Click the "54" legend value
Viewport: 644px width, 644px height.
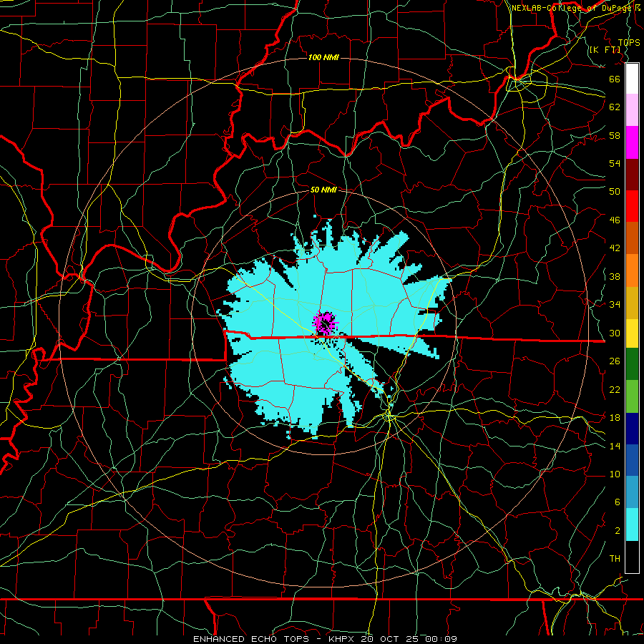point(615,163)
